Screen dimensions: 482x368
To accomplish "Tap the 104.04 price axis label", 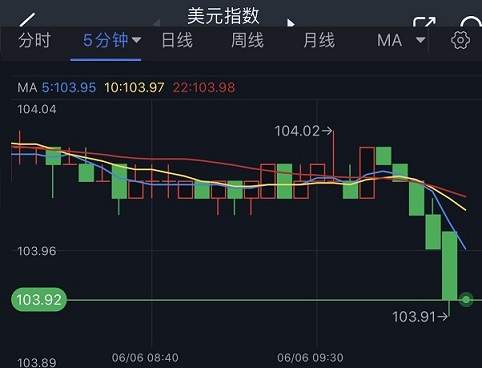I will 37,109.
